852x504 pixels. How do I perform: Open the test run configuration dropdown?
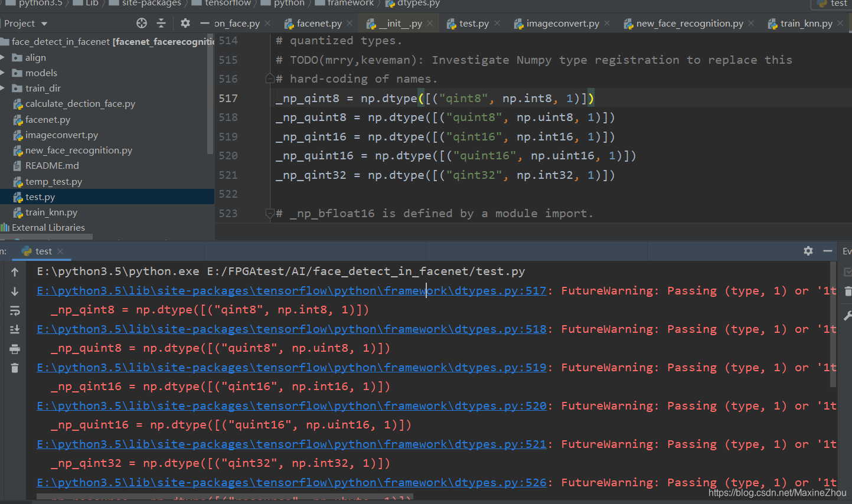point(833,4)
